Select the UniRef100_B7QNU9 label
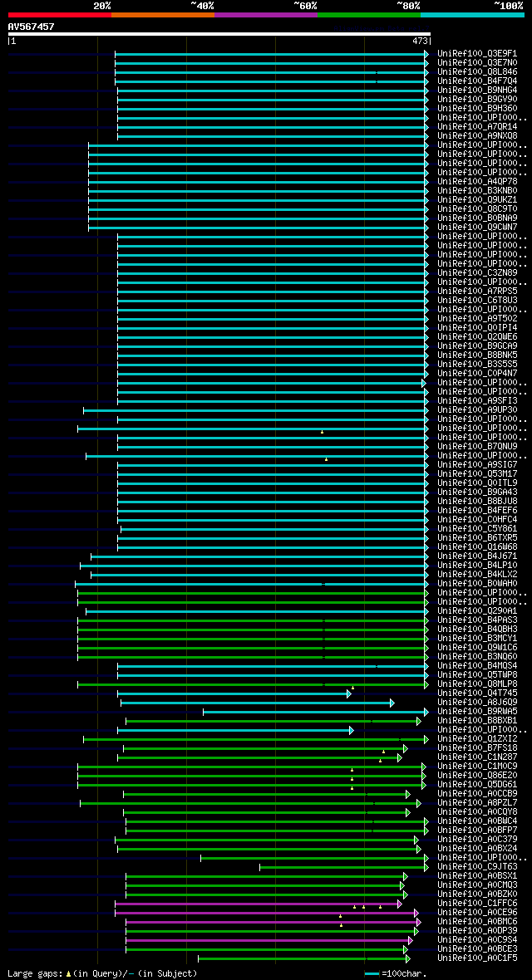 [477, 447]
